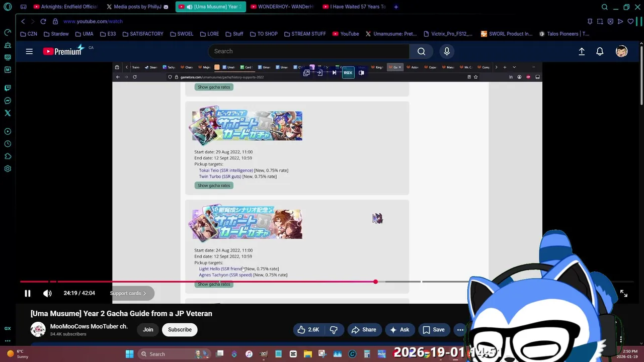Open the SWOEL bookmarks folder
The width and height of the screenshot is (644, 362).
(181, 34)
